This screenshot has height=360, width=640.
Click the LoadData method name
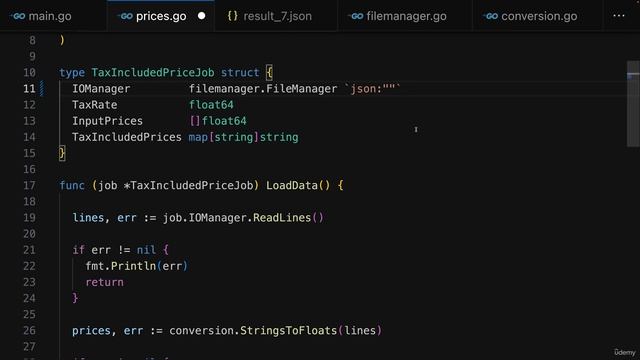click(292, 185)
